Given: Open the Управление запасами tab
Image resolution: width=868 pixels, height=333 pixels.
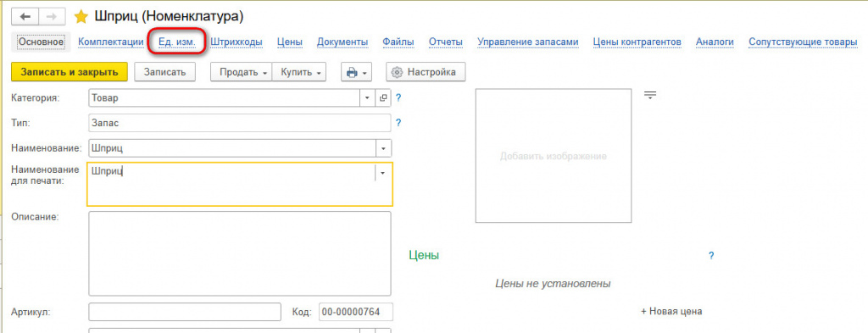Looking at the screenshot, I should 528,42.
